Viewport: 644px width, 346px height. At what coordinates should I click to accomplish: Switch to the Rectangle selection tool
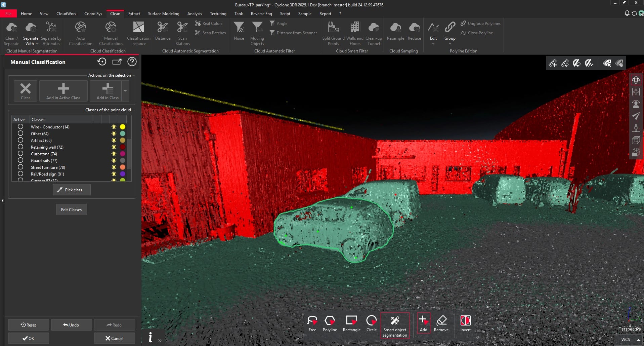pos(351,323)
